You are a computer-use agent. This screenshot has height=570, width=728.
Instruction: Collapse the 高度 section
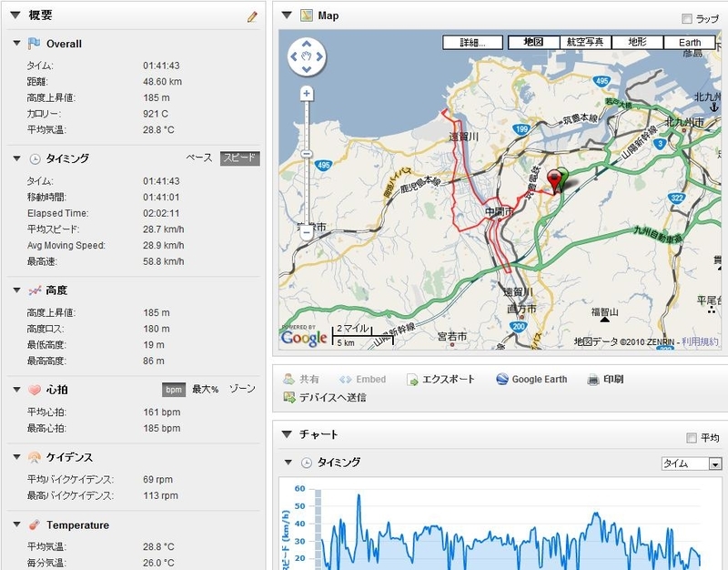coord(16,290)
